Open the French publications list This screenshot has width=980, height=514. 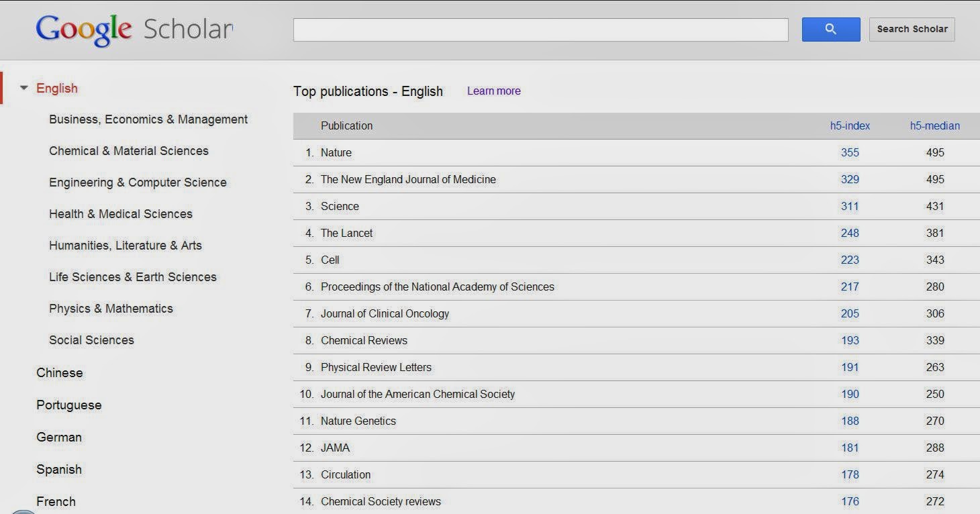coord(56,501)
